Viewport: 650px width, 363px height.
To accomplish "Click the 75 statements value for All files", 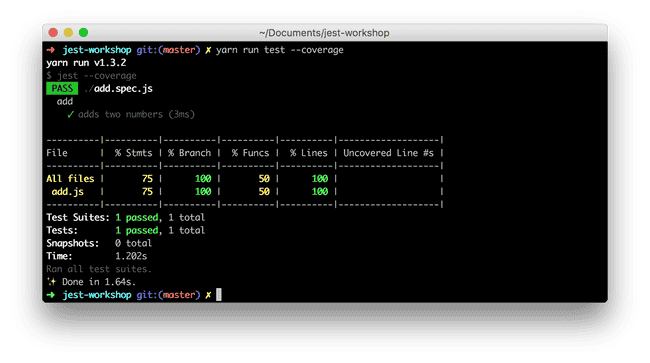I will click(147, 179).
